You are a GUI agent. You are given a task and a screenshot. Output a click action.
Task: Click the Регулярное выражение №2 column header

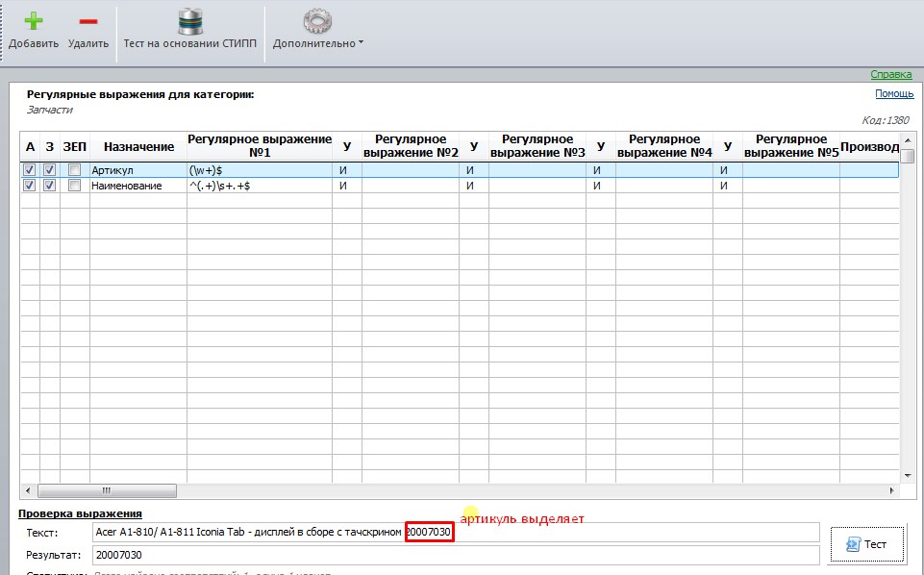tap(411, 146)
